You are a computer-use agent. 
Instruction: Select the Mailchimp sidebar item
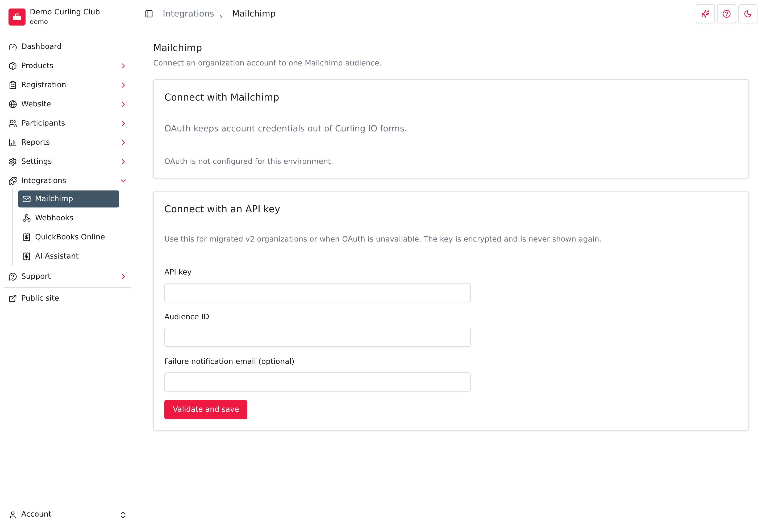[x=68, y=199]
